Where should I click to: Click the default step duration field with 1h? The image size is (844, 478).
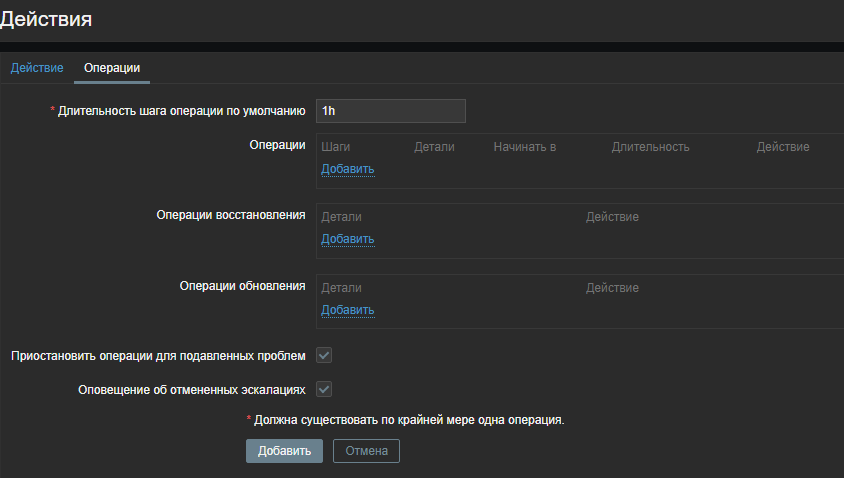390,111
